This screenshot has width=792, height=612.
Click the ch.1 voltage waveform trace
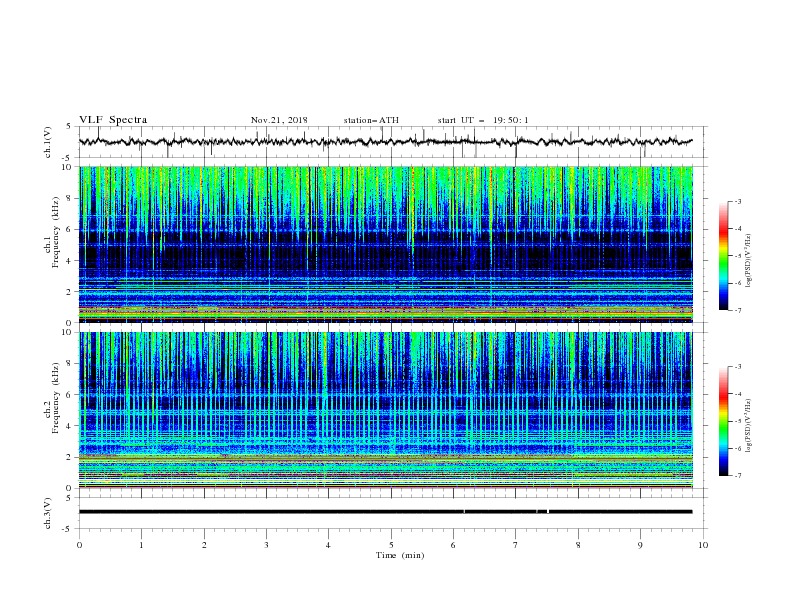coord(386,142)
